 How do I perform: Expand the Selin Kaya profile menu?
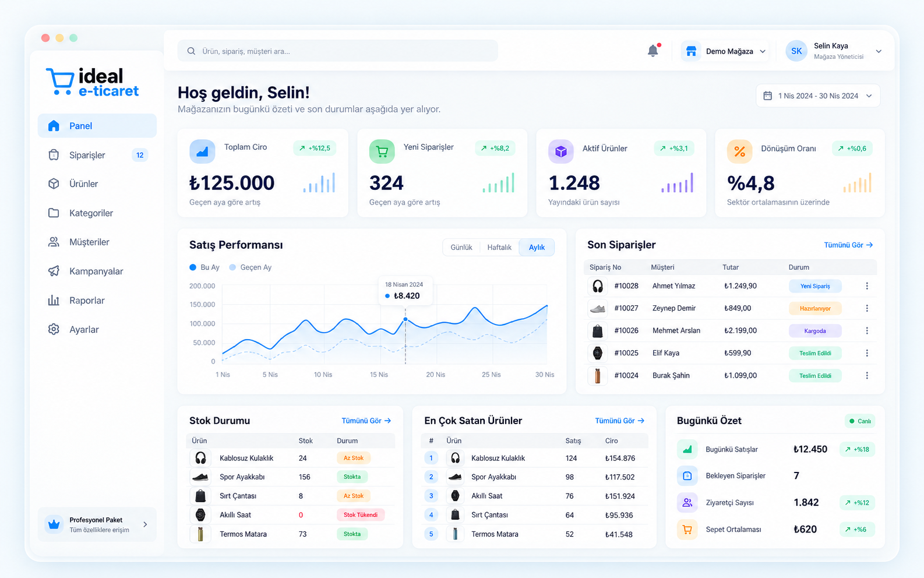[x=834, y=51]
